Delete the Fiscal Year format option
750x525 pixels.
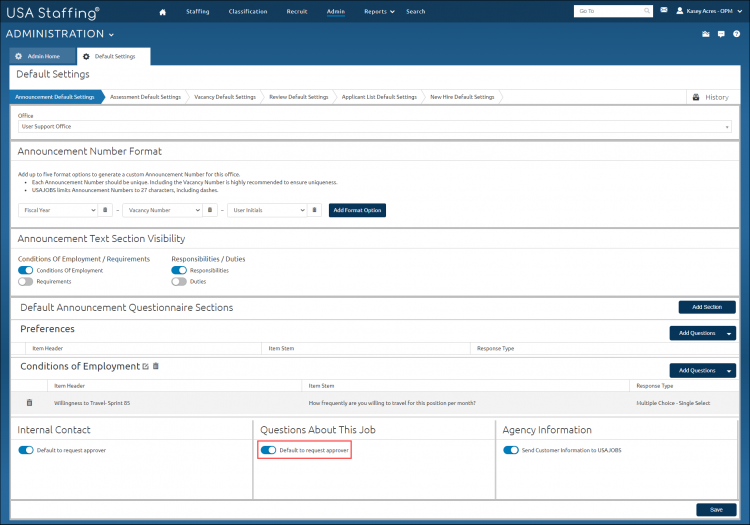point(105,210)
